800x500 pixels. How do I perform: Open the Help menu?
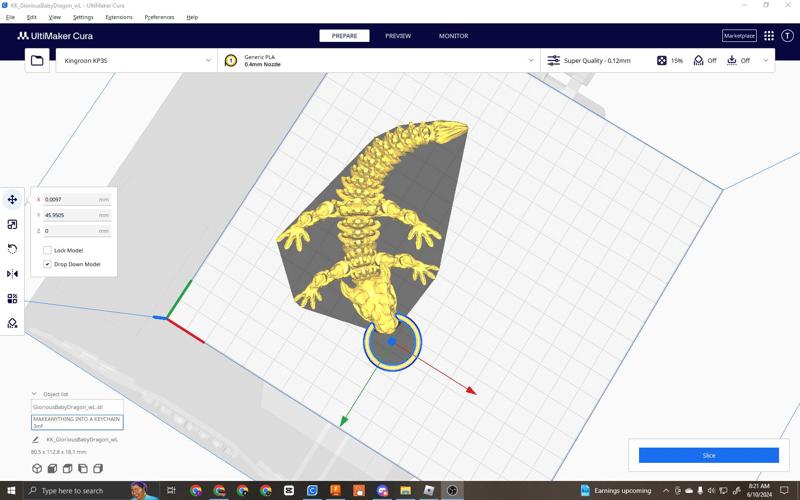tap(192, 17)
